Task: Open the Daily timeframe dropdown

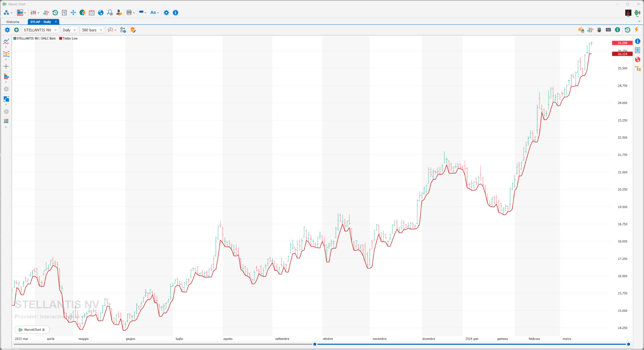Action: [69, 30]
